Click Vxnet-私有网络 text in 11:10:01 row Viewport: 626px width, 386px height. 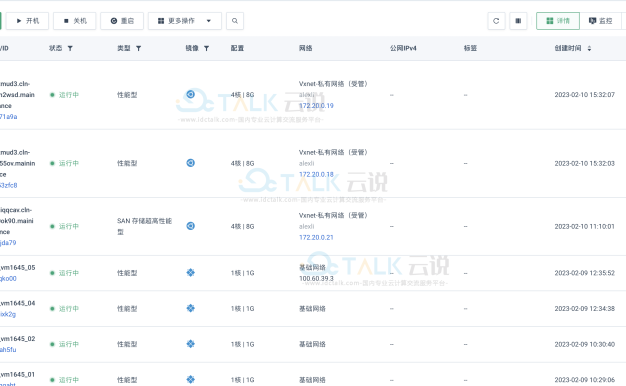[333, 215]
